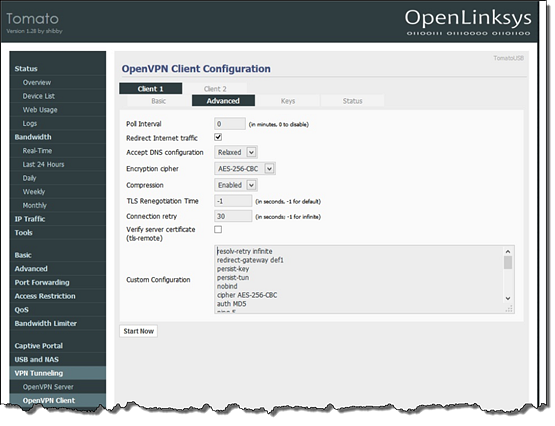Enable the Redirect Internet traffic checkbox
The image size is (555, 426).
click(218, 137)
